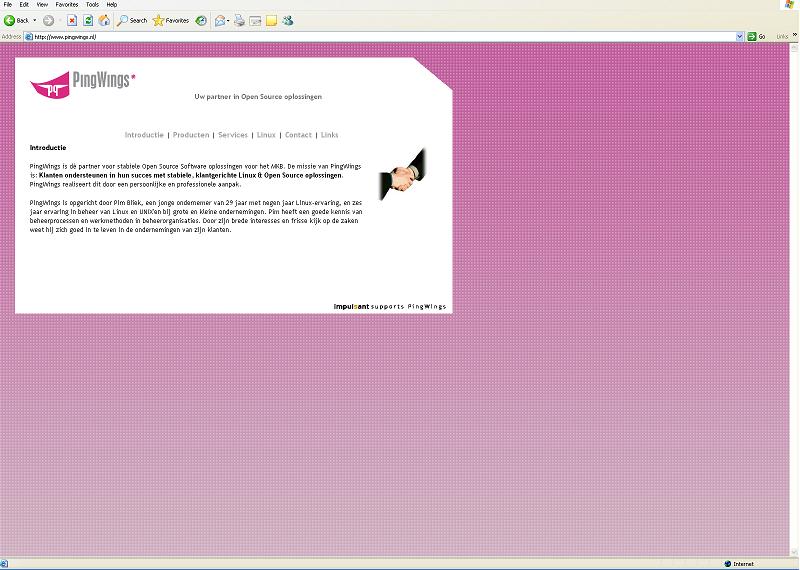This screenshot has width=800, height=570.
Task: Open the Favorites panel button
Action: pos(170,20)
